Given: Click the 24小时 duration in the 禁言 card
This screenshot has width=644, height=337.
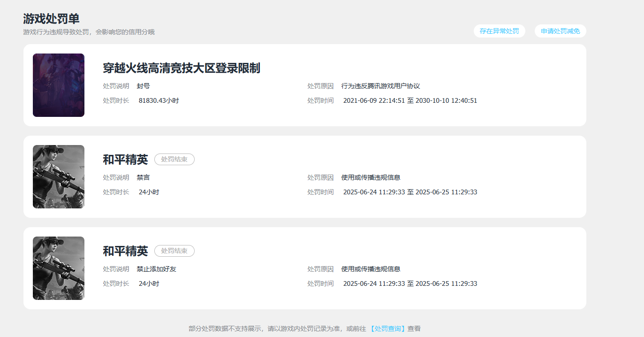Looking at the screenshot, I should [149, 192].
